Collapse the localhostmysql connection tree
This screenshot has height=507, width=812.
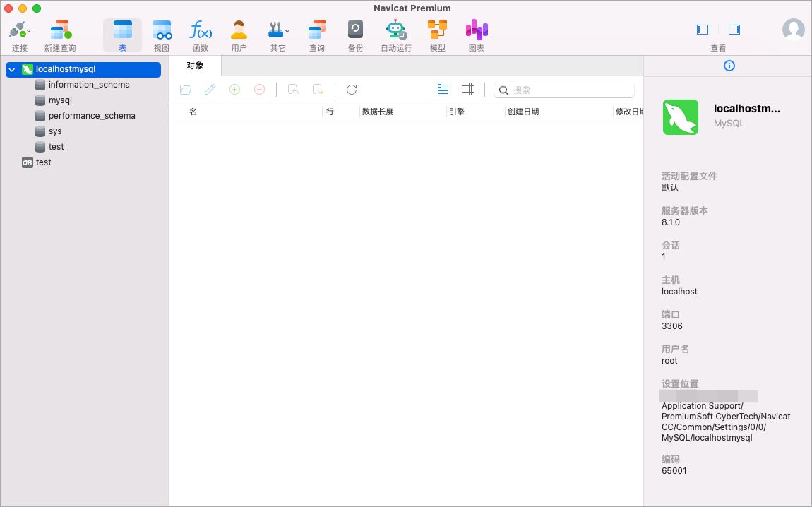12,69
